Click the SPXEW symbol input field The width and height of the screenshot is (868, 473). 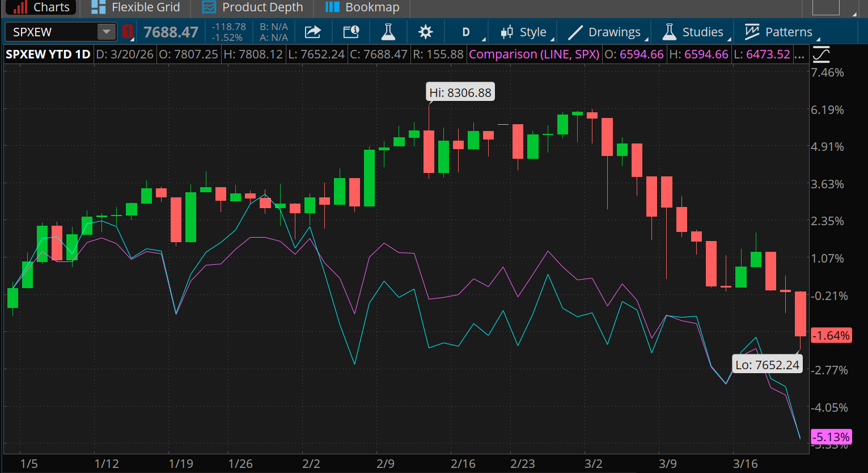(51, 32)
